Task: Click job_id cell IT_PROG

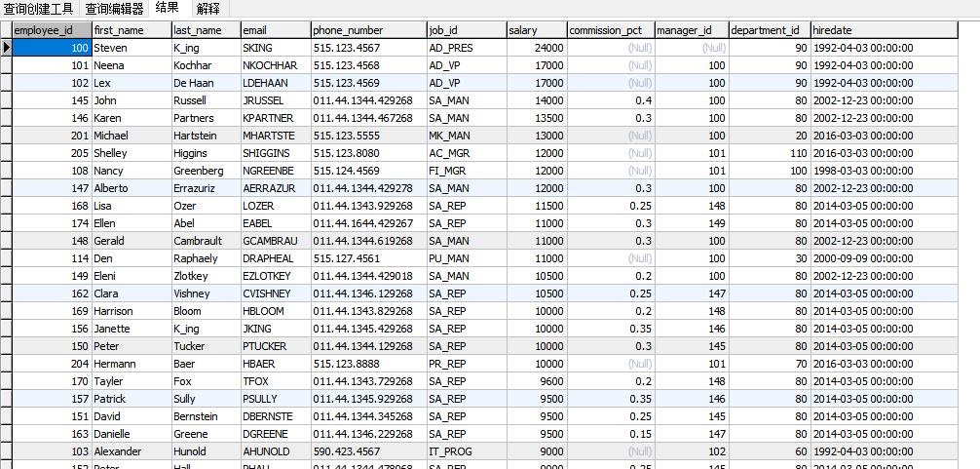Action: (x=467, y=450)
